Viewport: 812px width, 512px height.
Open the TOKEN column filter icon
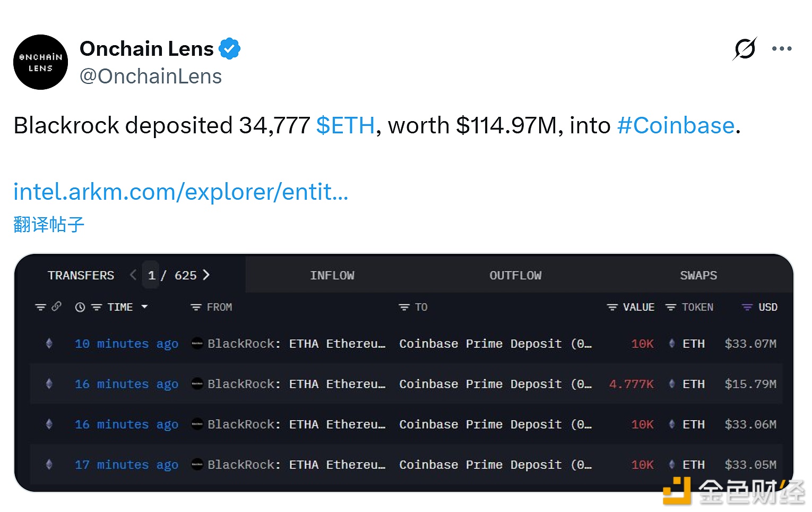point(670,307)
